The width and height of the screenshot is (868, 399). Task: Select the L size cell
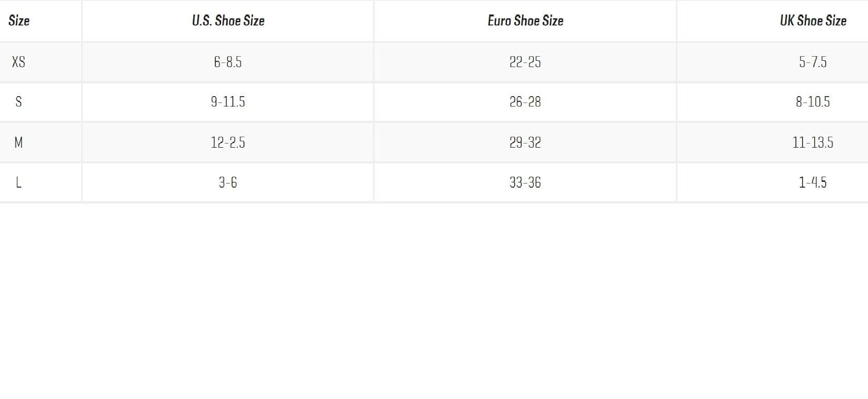click(19, 183)
